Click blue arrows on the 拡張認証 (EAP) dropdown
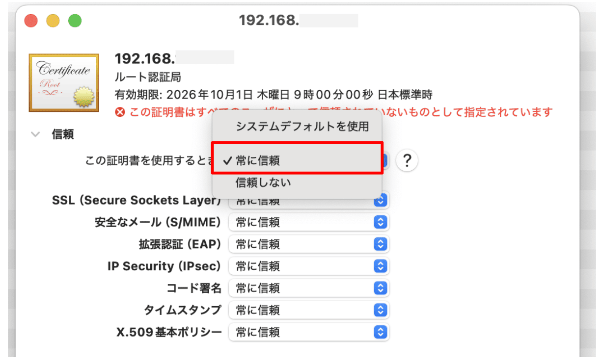602x364 pixels. click(381, 244)
